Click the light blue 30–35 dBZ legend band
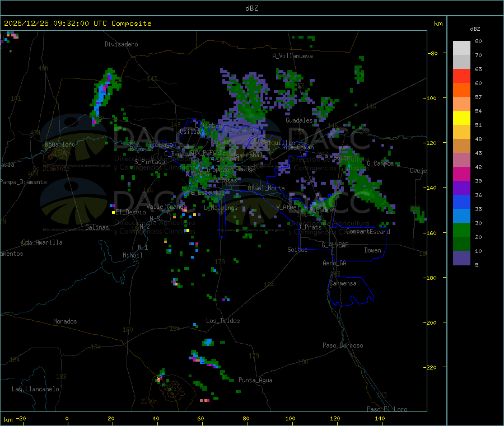The image size is (504, 426). 461,216
